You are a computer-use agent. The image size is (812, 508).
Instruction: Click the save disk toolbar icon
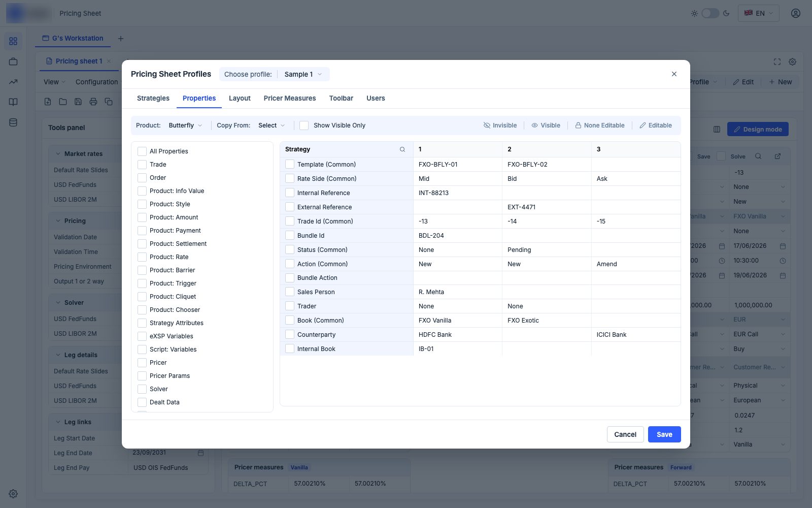point(78,102)
